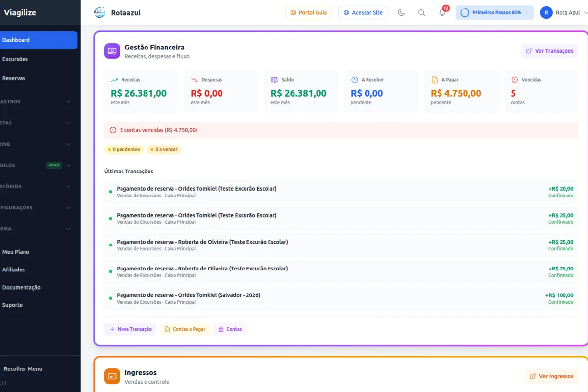The width and height of the screenshot is (588, 392).
Task: Click the Nova Transação button
Action: (130, 329)
